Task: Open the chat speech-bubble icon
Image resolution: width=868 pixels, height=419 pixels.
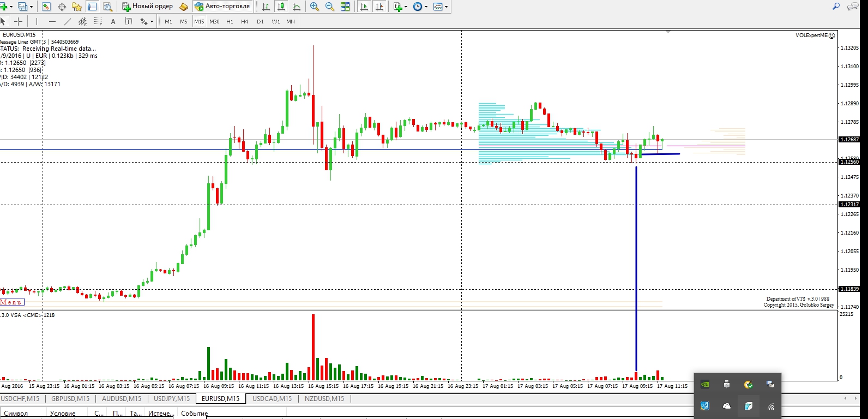Action: (x=852, y=7)
